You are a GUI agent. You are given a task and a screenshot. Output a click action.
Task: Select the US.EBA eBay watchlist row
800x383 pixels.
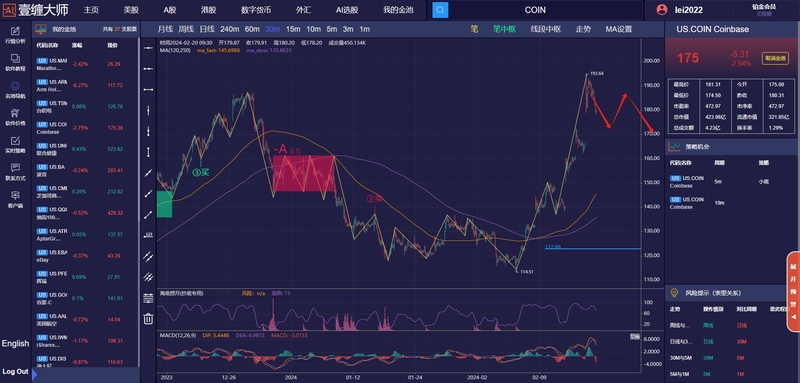pyautogui.click(x=86, y=256)
